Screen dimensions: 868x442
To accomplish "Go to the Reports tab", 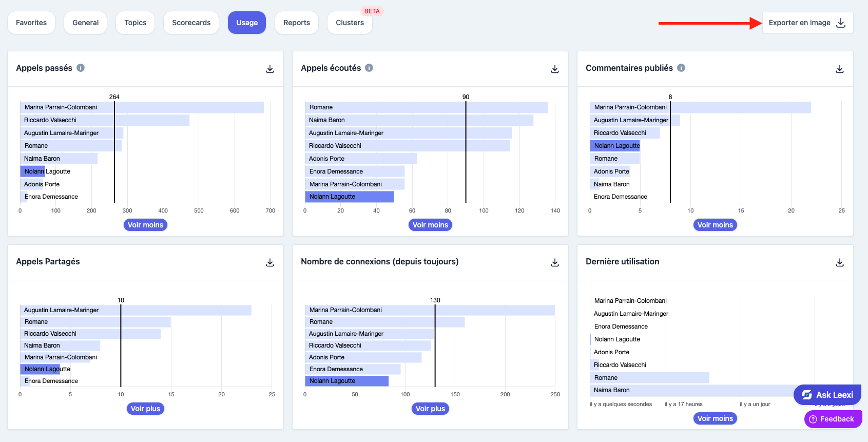I will point(297,23).
